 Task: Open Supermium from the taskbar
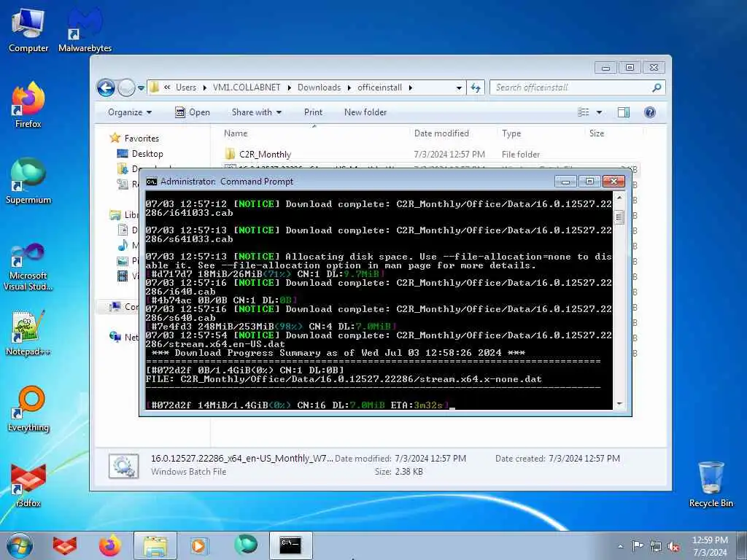(x=246, y=545)
